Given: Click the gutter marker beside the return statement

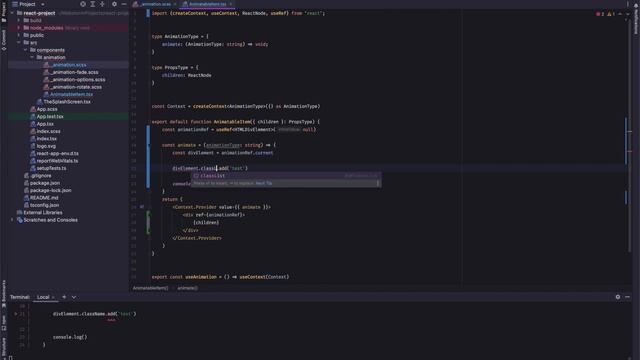Looking at the screenshot, I should click(x=142, y=207).
